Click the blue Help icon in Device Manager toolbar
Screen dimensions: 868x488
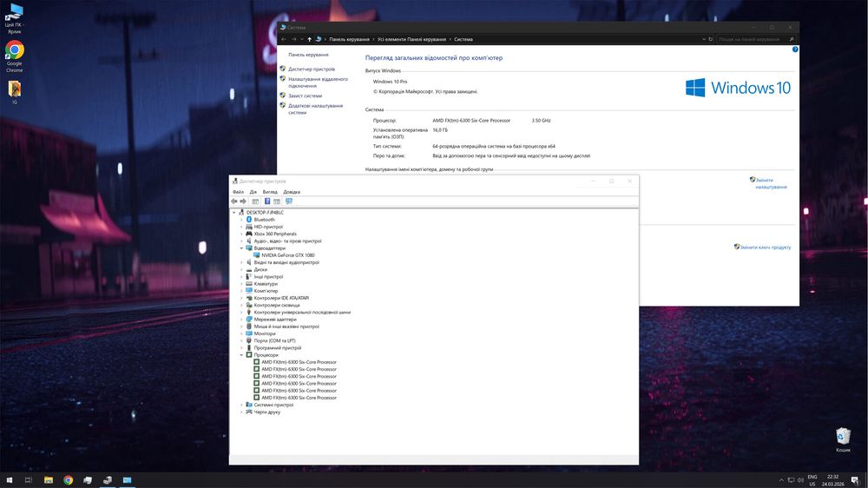point(266,201)
